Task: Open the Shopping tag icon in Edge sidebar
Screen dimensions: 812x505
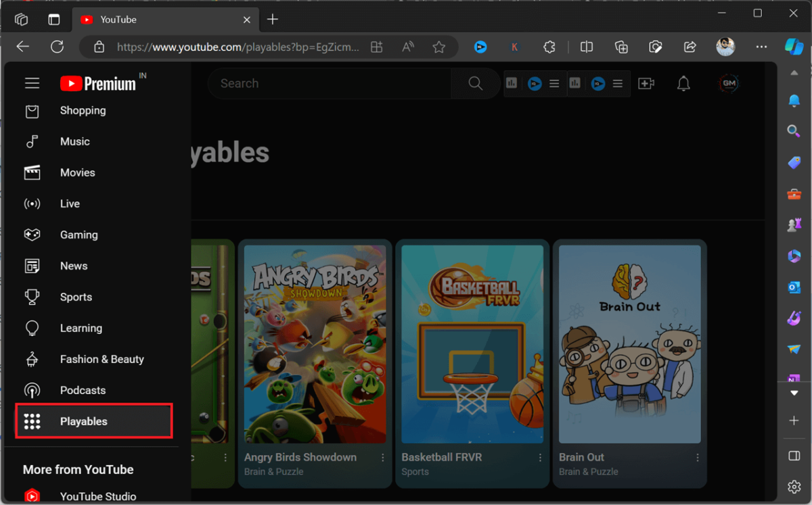Action: click(x=794, y=163)
